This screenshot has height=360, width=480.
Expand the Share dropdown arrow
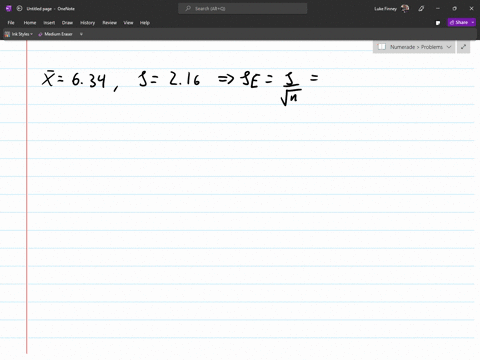pyautogui.click(x=473, y=22)
